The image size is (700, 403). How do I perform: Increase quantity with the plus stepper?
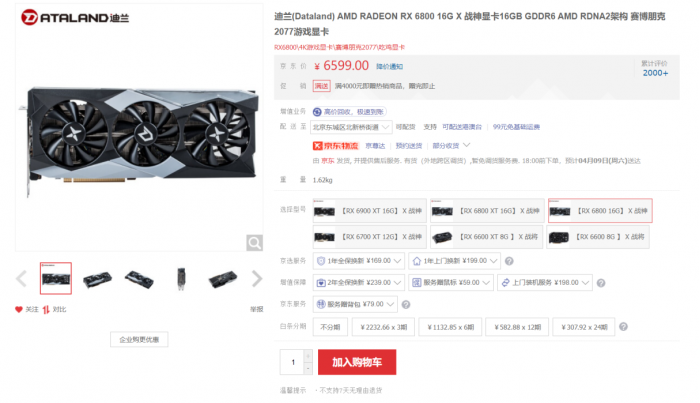click(308, 356)
